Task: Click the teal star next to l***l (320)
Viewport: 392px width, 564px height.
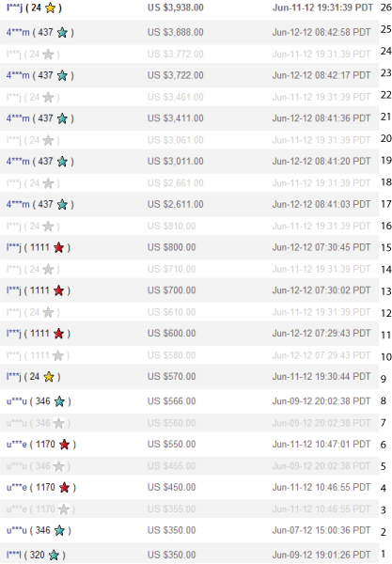Action: pyautogui.click(x=54, y=555)
